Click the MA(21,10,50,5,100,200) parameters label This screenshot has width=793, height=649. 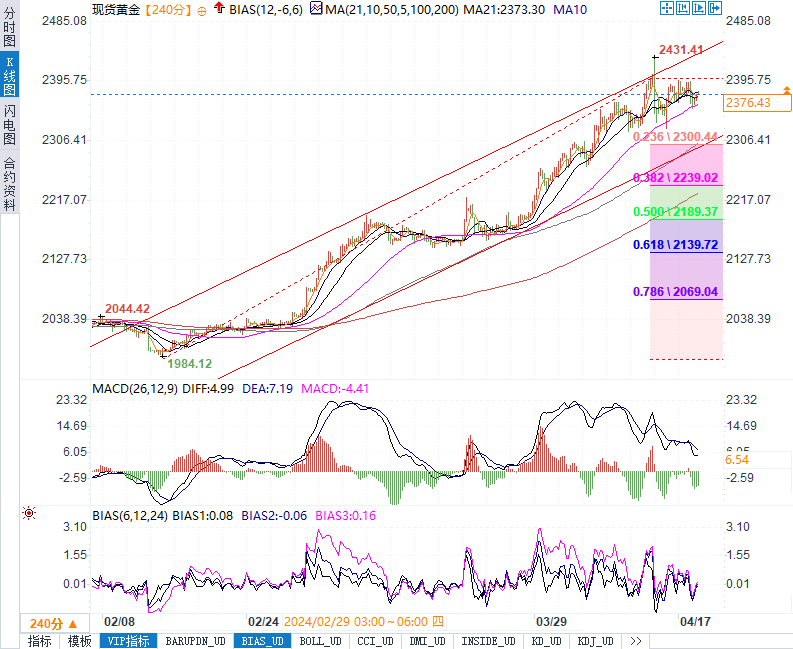(392, 10)
